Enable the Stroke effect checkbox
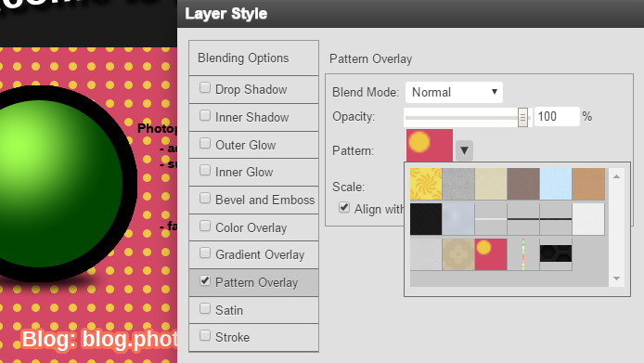Screen dimensions: 644x363 (x=205, y=335)
